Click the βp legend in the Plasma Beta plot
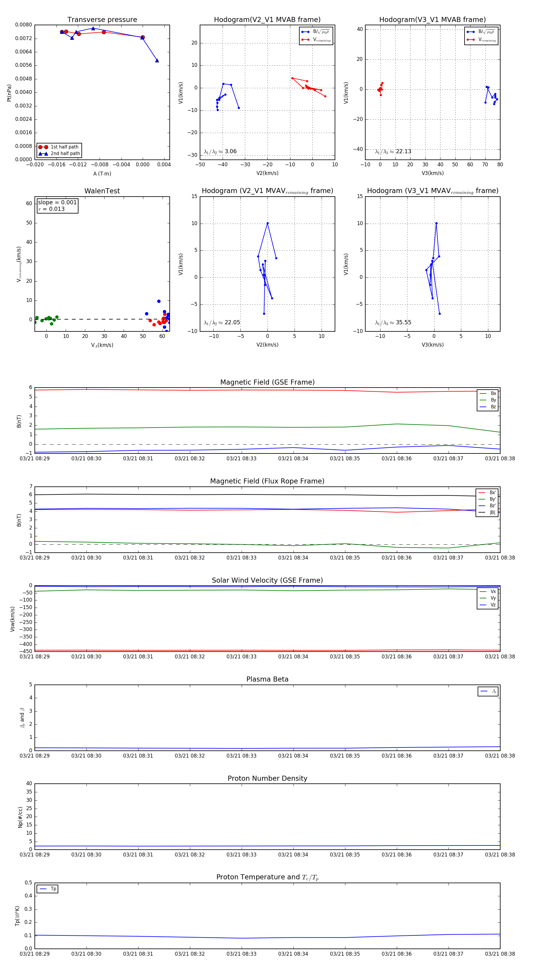Viewport: 535px width, 980px height. tap(488, 691)
